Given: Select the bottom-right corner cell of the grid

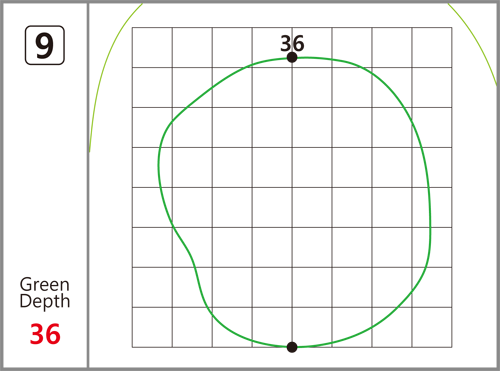Looking at the screenshot, I should [x=432, y=327].
